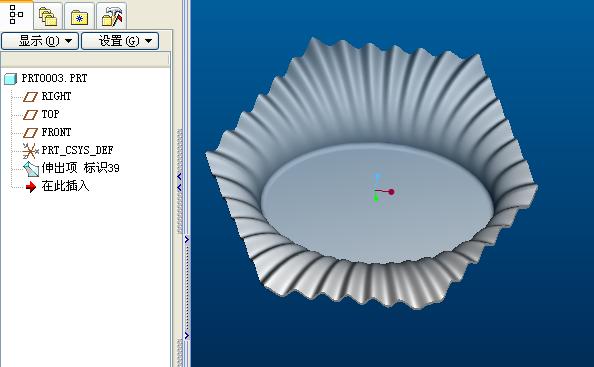Screen dimensions: 594x367
Task: Click the RIGHT datum plane icon
Action: 30,97
